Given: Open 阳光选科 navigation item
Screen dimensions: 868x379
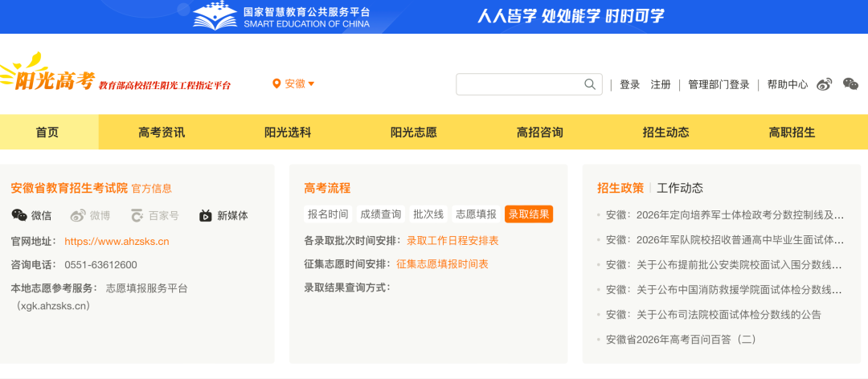Looking at the screenshot, I should (x=288, y=132).
